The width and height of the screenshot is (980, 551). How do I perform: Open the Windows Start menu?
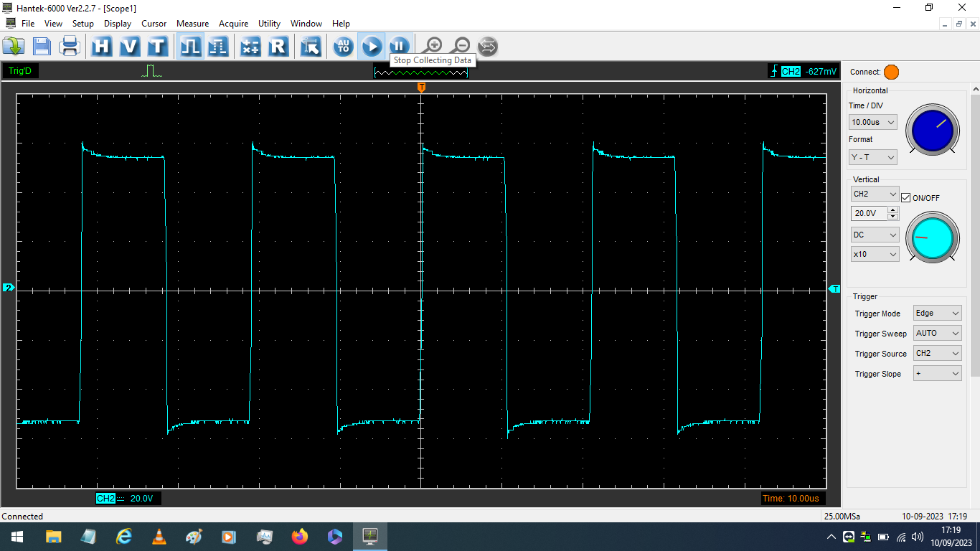[17, 537]
